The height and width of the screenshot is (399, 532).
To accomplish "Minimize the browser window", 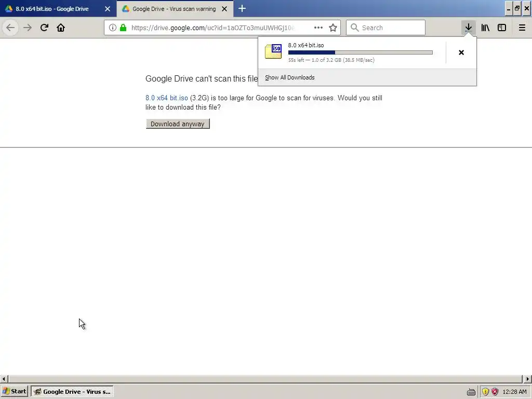I will click(x=508, y=9).
